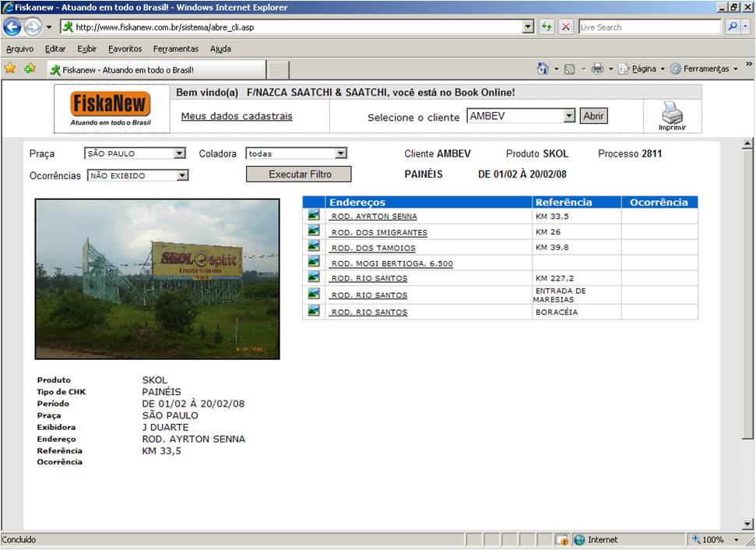Click photo icon for BORACÉIA row

pos(314,310)
